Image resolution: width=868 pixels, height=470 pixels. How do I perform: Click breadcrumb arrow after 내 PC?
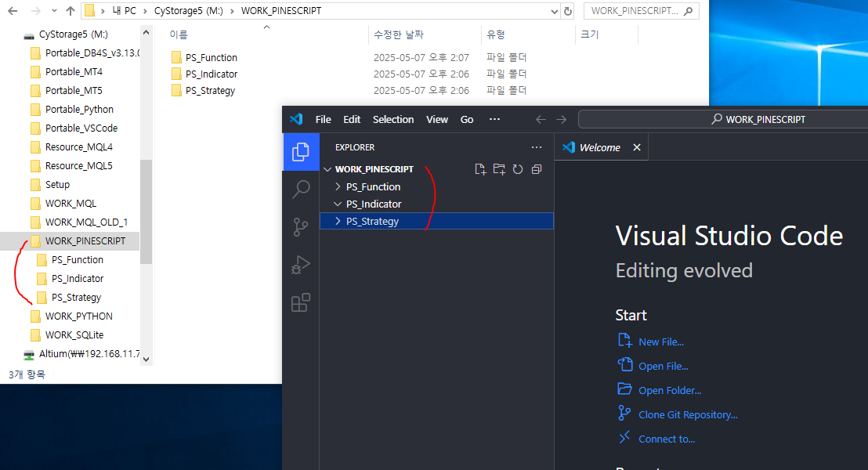click(145, 11)
